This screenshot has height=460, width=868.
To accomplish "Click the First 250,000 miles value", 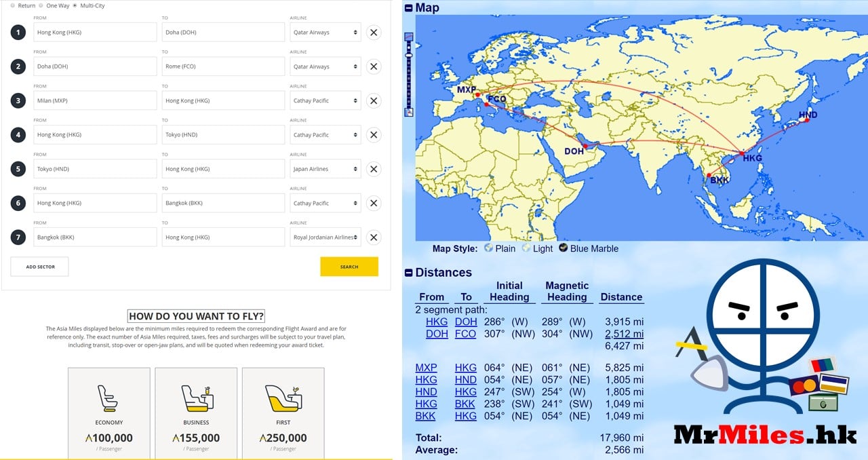I will point(283,438).
